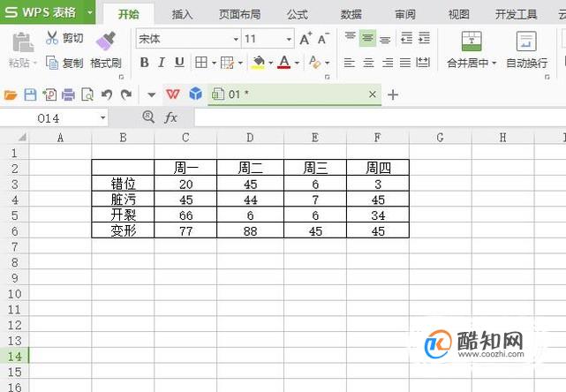Click the fx insert function button
The height and width of the screenshot is (392, 566).
170,117
